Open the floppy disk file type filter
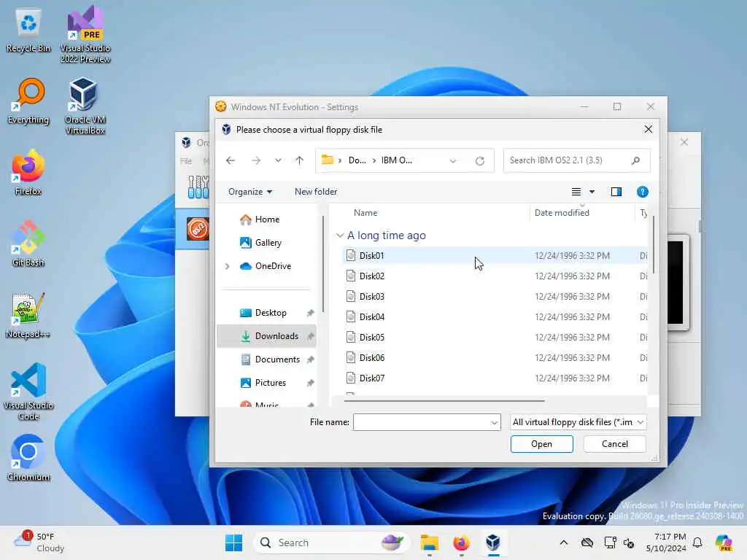This screenshot has width=747, height=560. pos(578,422)
